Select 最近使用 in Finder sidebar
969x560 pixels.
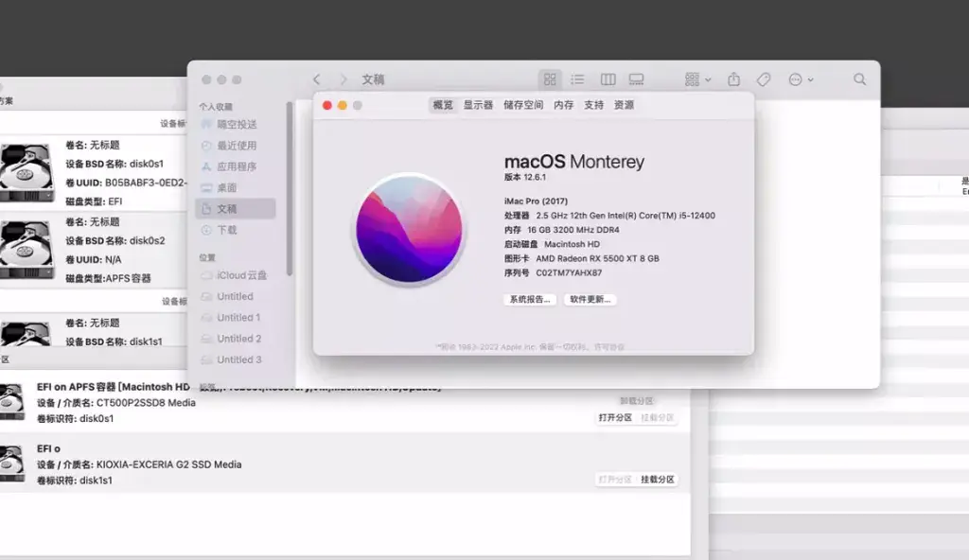coord(237,146)
